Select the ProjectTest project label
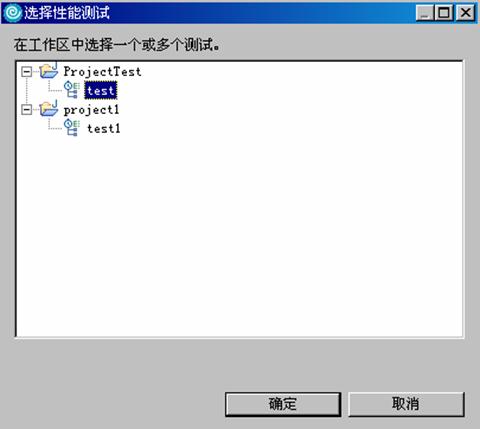Image resolution: width=480 pixels, height=429 pixels. pos(102,71)
